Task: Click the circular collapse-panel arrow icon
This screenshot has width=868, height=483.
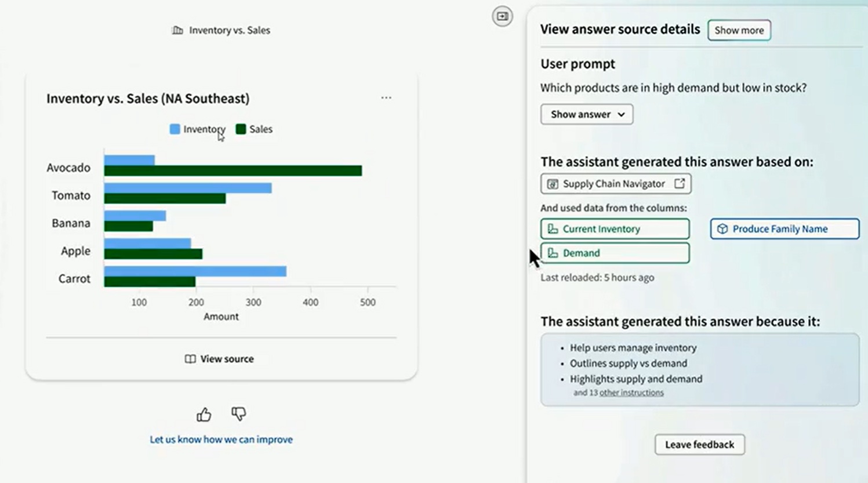Action: 502,16
